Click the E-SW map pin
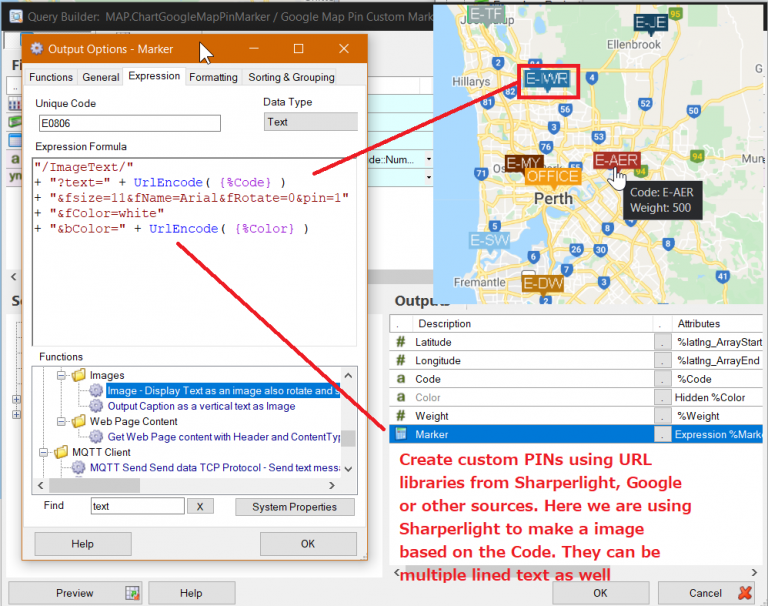Screen dimensions: 768x606 pos(489,241)
